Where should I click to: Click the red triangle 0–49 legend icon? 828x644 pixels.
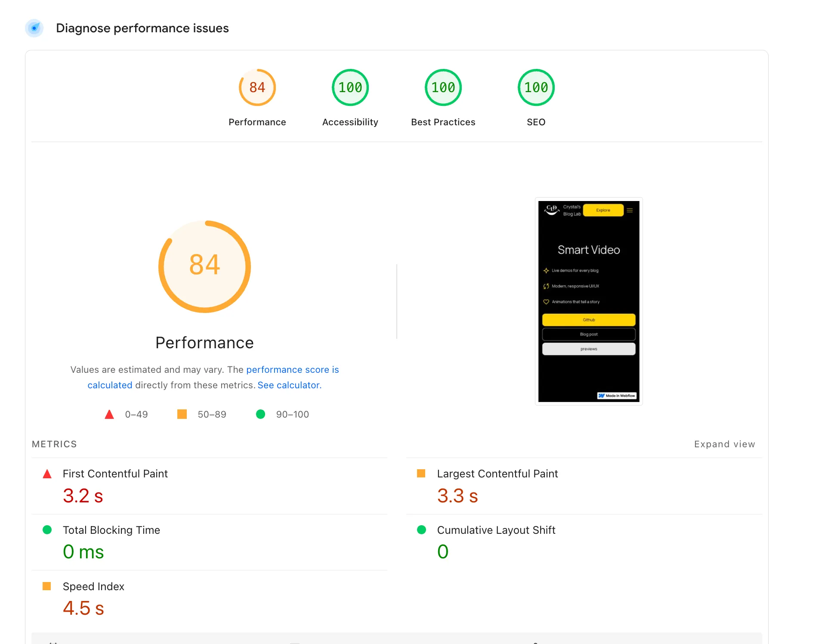pos(109,415)
